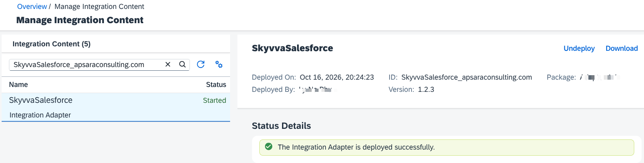This screenshot has height=163, width=644.
Task: Click the SkyvvaSalesforce detail title
Action: tap(292, 48)
